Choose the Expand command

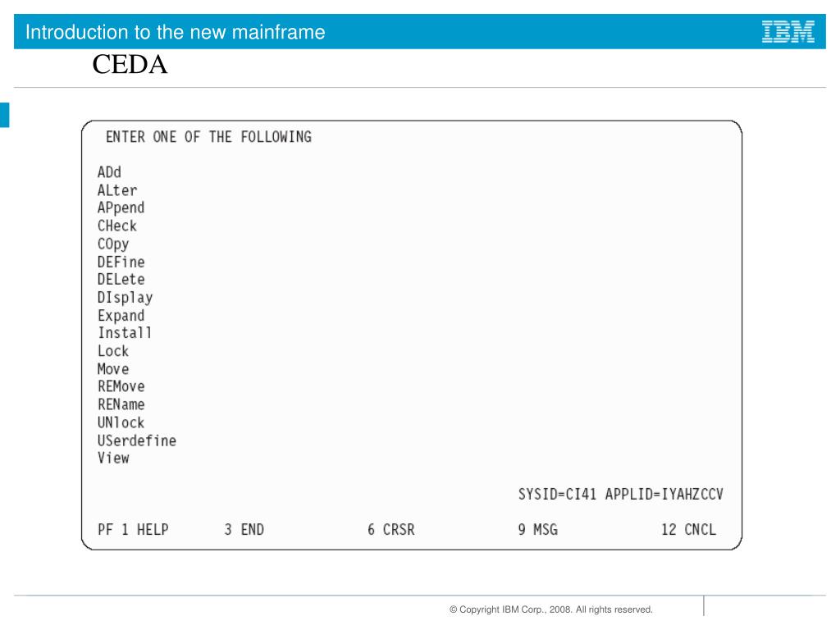(x=121, y=316)
